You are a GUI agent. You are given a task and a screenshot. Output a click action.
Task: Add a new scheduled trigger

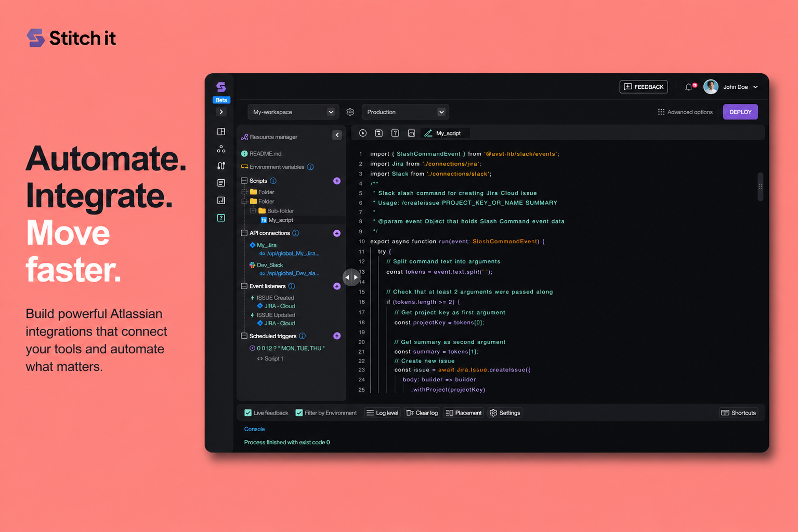coord(337,336)
